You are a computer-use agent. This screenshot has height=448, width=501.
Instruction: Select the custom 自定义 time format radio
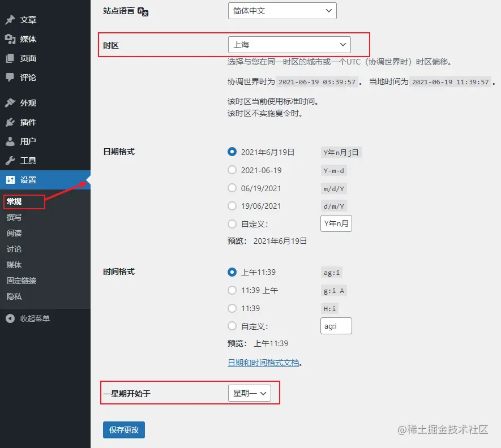tap(232, 326)
